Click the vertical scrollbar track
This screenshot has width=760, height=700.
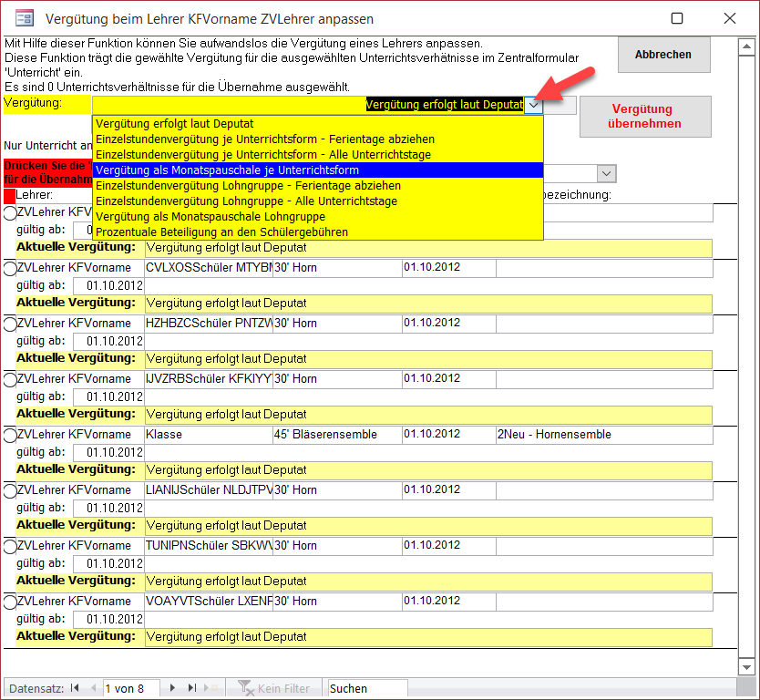click(745, 365)
